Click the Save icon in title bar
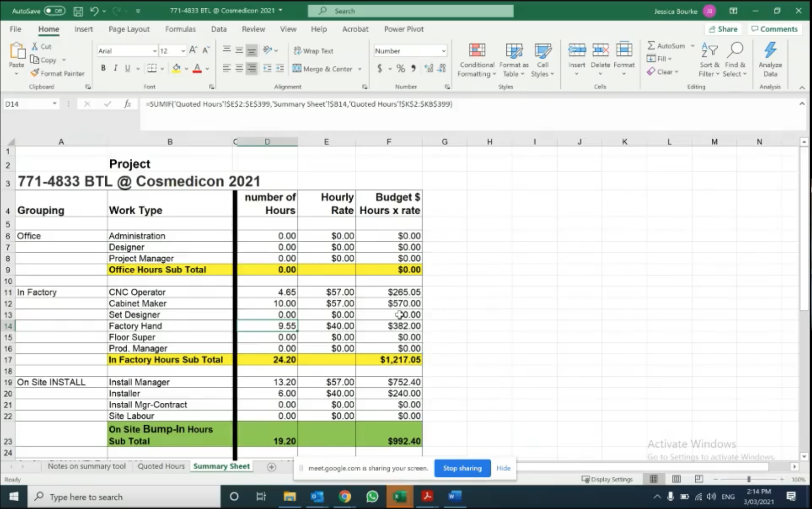The height and width of the screenshot is (509, 812). pos(78,11)
